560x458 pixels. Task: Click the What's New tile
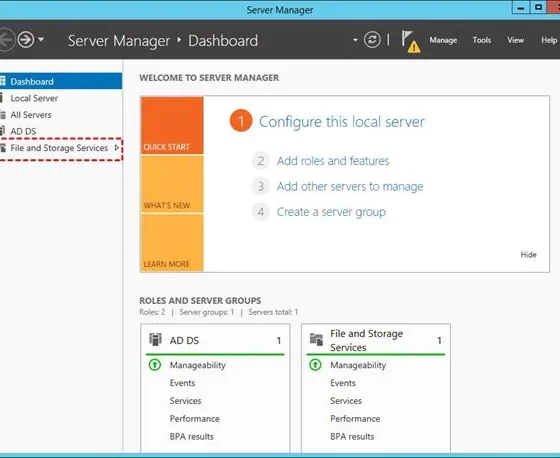pyautogui.click(x=172, y=184)
